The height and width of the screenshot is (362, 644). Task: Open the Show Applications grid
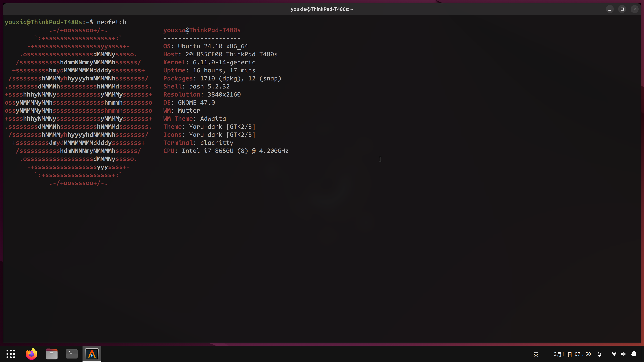(11, 354)
